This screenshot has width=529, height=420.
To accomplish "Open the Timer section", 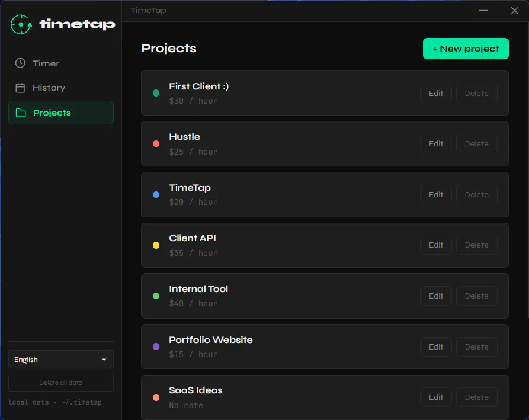I will (x=61, y=63).
